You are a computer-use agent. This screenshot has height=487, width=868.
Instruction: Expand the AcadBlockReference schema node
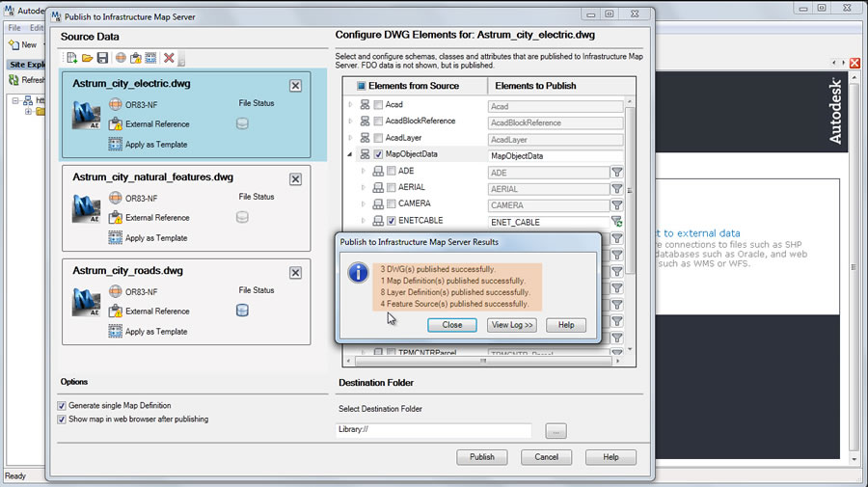pyautogui.click(x=350, y=122)
